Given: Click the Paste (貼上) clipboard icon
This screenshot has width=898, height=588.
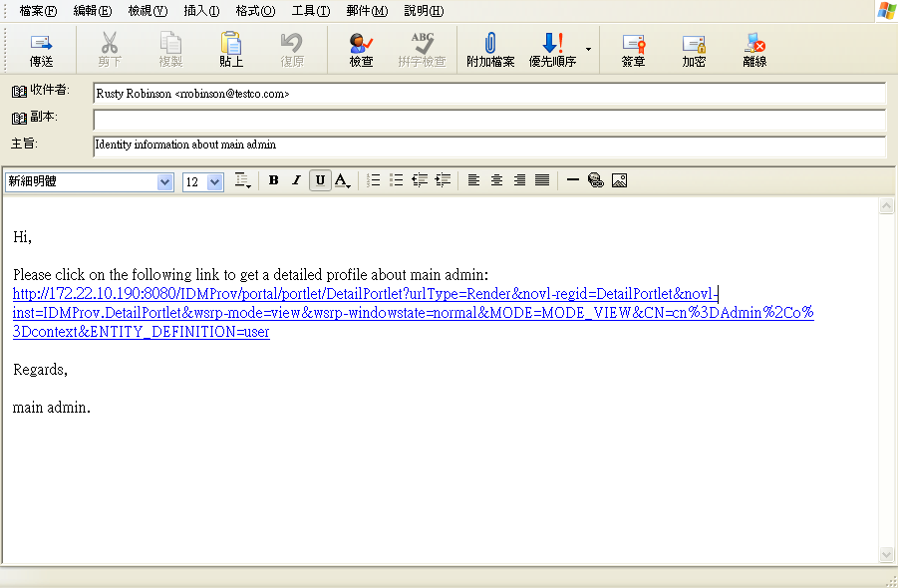Looking at the screenshot, I should [x=231, y=43].
